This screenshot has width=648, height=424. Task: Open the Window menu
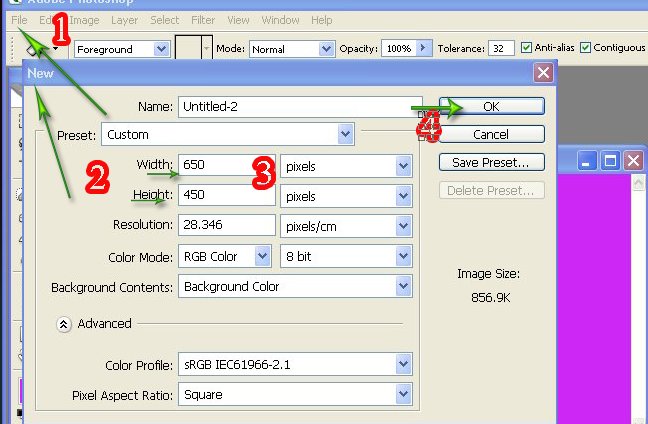click(x=280, y=20)
